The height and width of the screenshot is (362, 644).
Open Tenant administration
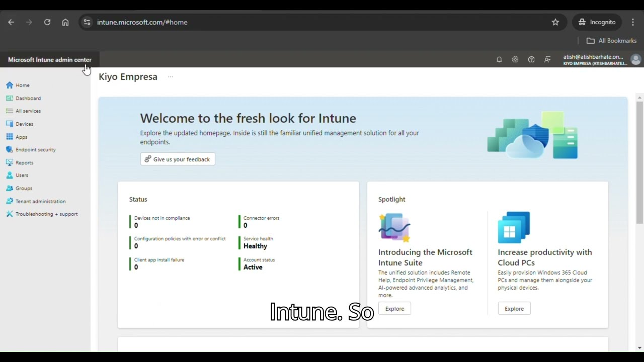click(36, 202)
